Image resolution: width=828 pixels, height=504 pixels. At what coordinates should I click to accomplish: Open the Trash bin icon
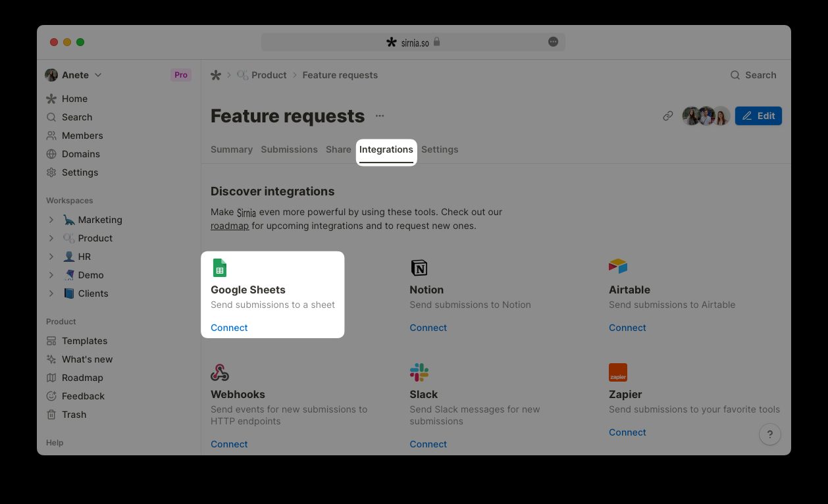click(x=51, y=415)
